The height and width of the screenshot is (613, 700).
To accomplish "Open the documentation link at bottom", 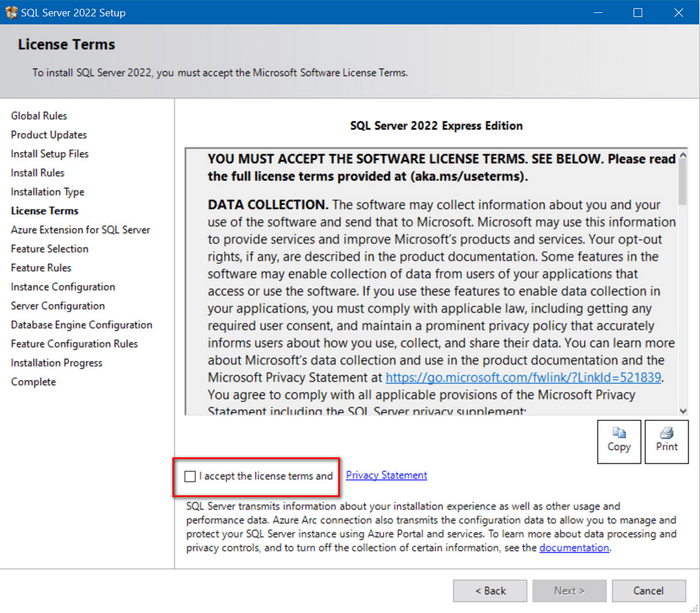I will (574, 548).
